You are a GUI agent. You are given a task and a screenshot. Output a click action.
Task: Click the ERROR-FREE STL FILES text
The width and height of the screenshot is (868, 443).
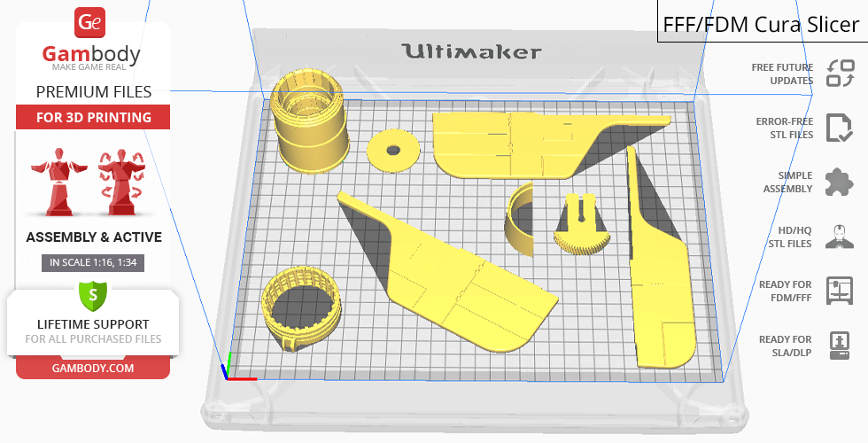click(785, 128)
